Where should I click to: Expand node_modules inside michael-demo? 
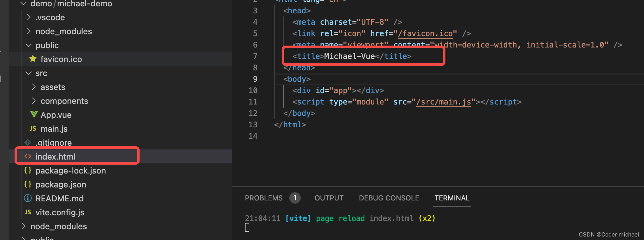tap(29, 31)
